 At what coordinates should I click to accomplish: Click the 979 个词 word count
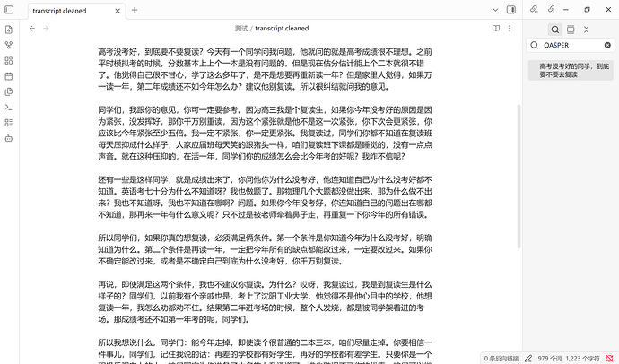[550, 359]
